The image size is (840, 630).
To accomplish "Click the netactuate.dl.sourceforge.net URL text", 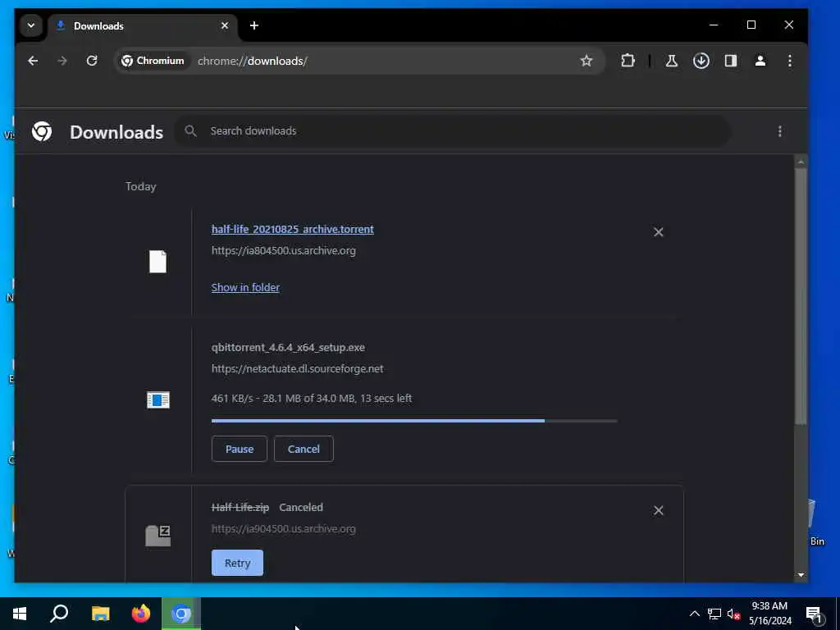I will click(297, 368).
